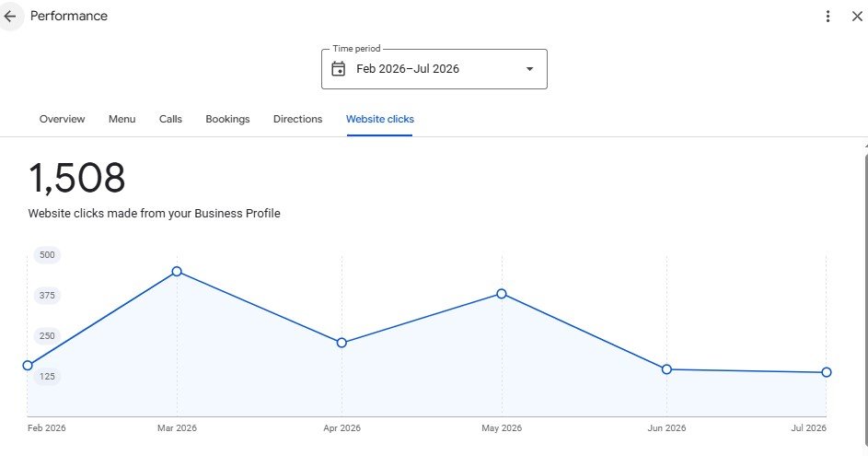Click the May 2026 data point
This screenshot has height=456, width=868.
click(502, 294)
